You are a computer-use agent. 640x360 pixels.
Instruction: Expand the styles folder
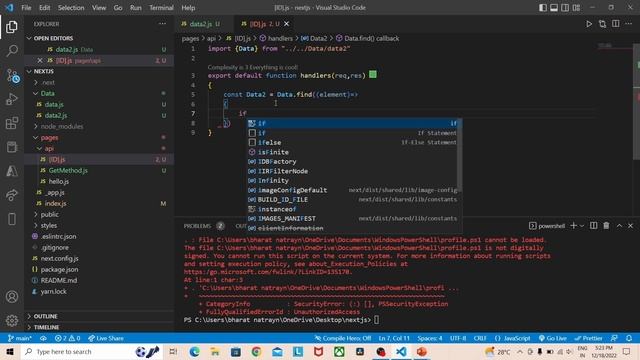(x=49, y=226)
